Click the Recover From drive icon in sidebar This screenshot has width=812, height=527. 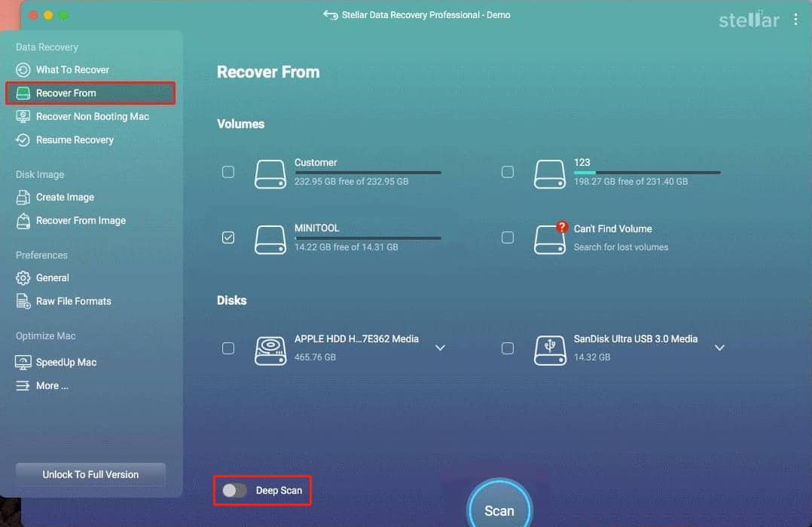pyautogui.click(x=23, y=93)
